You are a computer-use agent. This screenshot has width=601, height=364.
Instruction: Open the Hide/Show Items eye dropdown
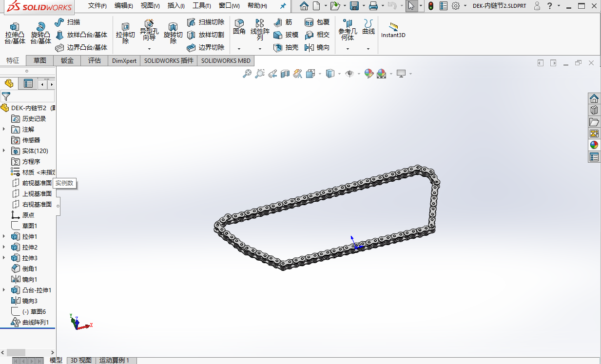coord(359,74)
